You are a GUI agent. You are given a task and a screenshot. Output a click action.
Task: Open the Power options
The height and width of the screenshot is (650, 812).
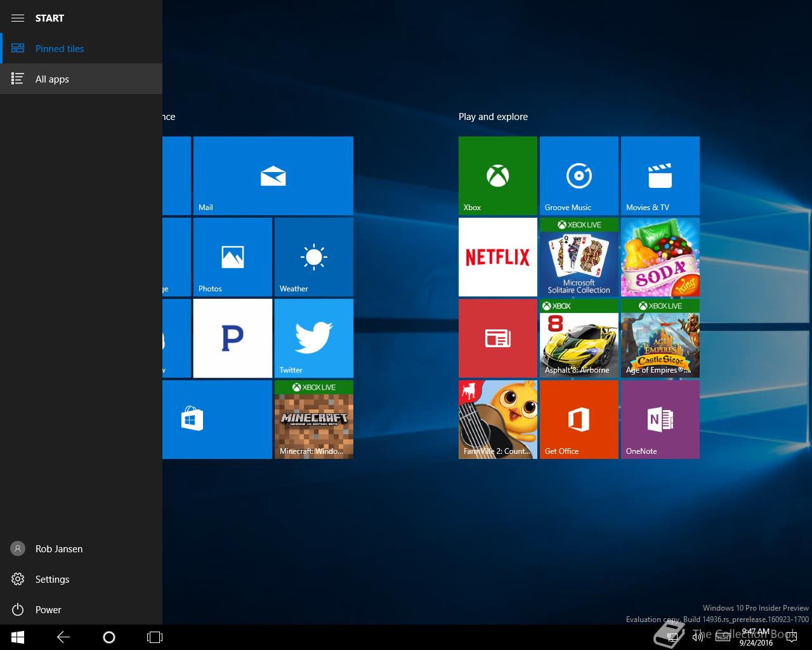[x=81, y=609]
